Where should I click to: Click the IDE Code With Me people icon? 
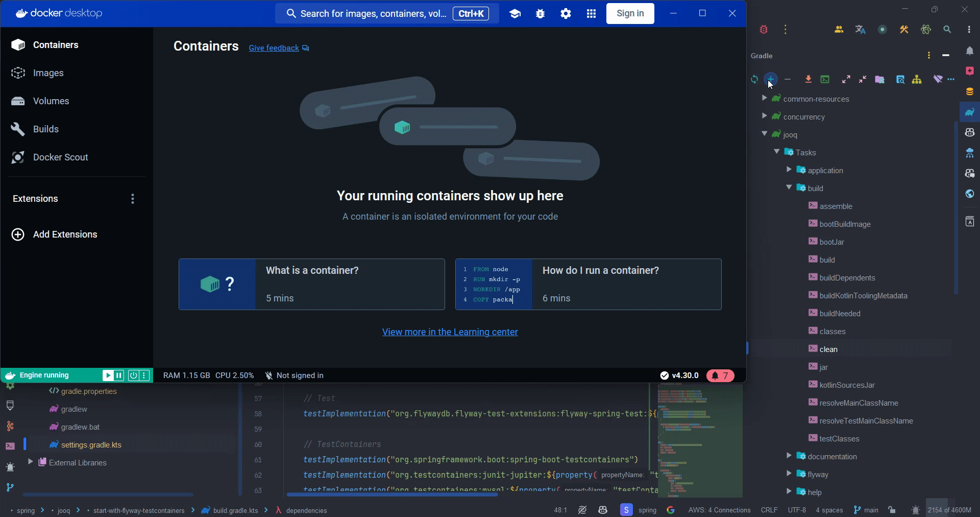pos(839,30)
